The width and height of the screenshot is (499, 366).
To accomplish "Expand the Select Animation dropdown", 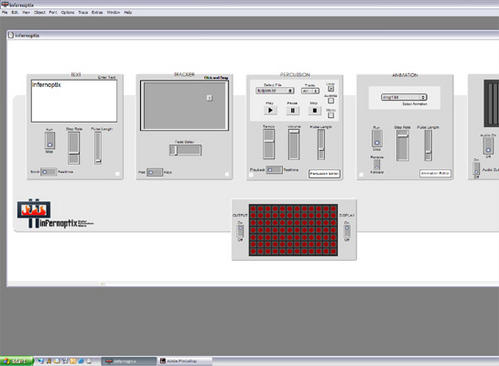I will coord(404,97).
